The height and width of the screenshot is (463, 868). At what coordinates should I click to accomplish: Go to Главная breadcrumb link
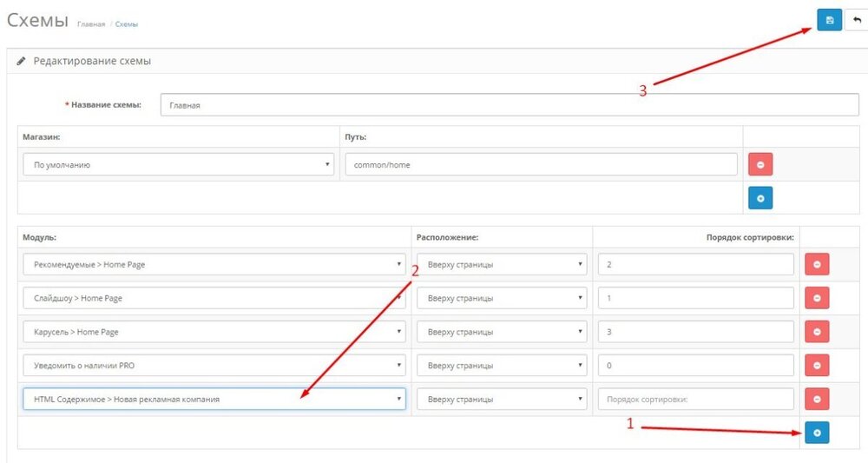(91, 24)
